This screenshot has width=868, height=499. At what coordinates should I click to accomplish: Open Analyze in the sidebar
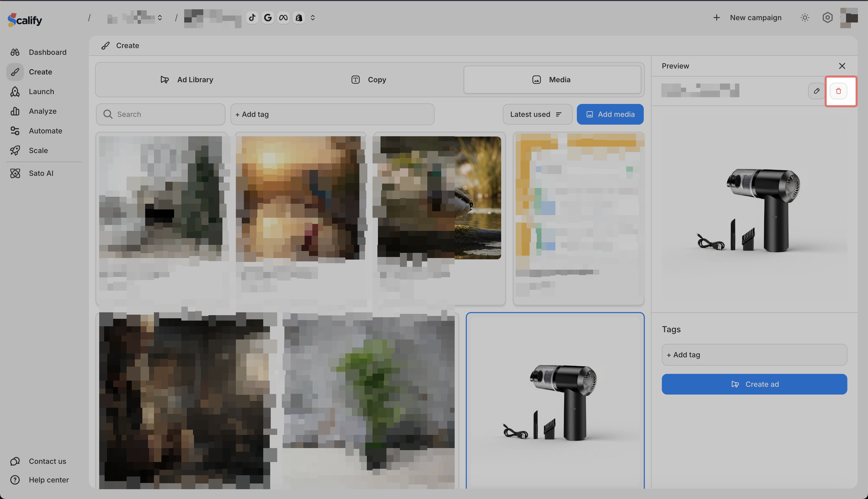coord(42,111)
